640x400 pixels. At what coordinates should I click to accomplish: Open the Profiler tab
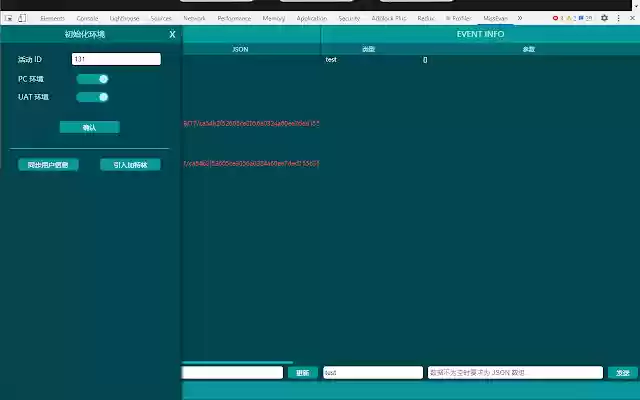point(459,18)
